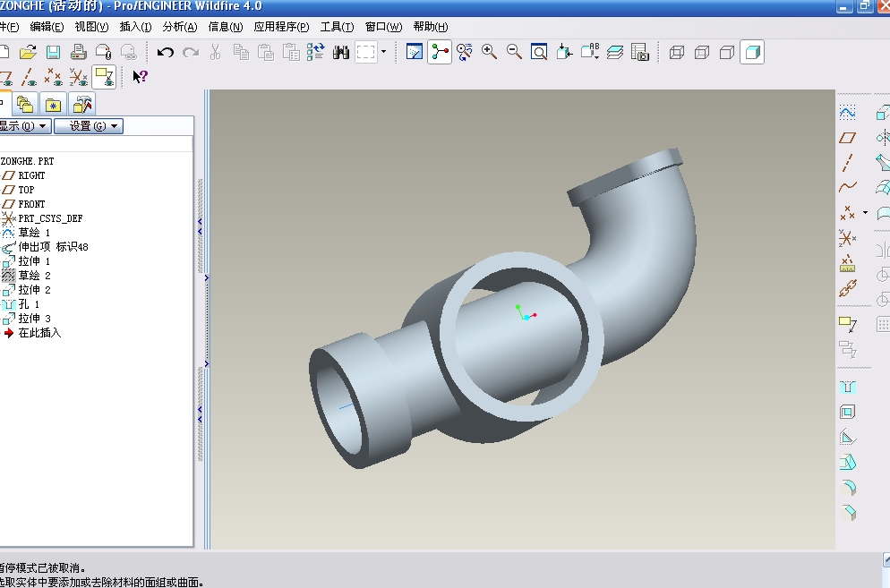Zoom in using the magnifier plus icon
The image size is (890, 588).
click(489, 52)
